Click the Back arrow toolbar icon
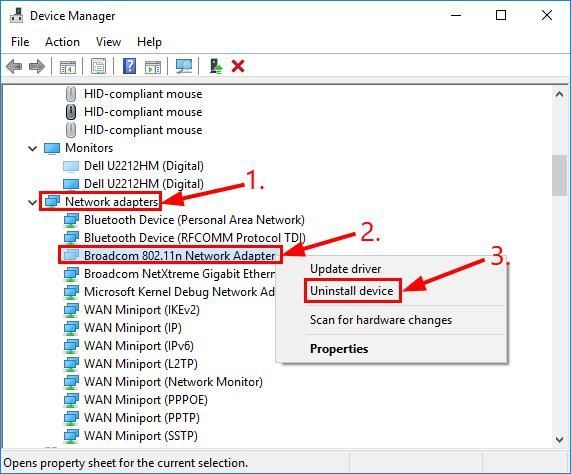This screenshot has height=474, width=571. [x=14, y=67]
